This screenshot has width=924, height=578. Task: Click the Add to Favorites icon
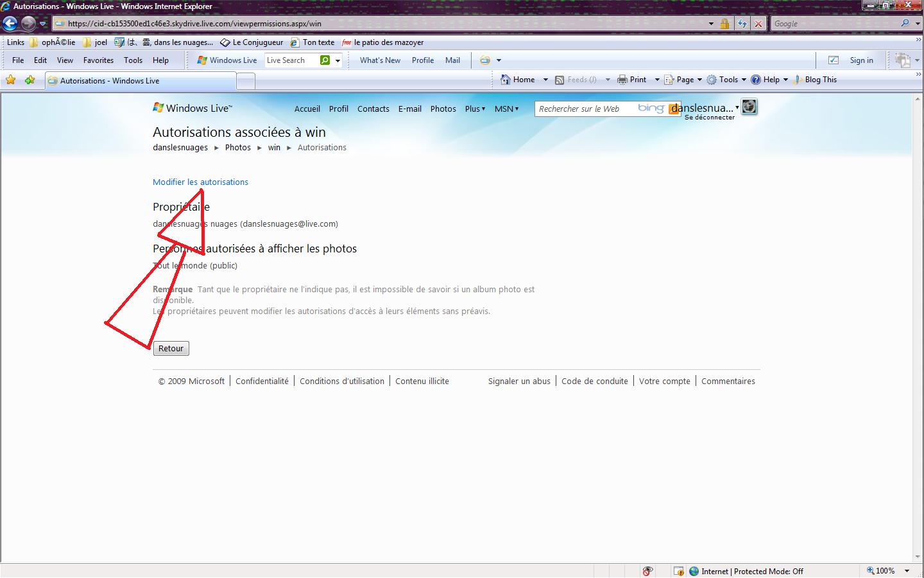[x=30, y=80]
